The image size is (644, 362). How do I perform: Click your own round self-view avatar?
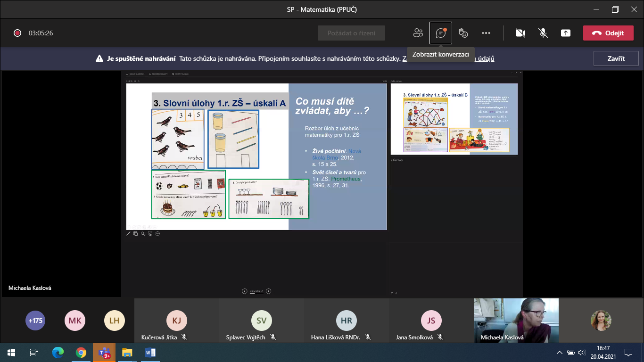point(601,321)
